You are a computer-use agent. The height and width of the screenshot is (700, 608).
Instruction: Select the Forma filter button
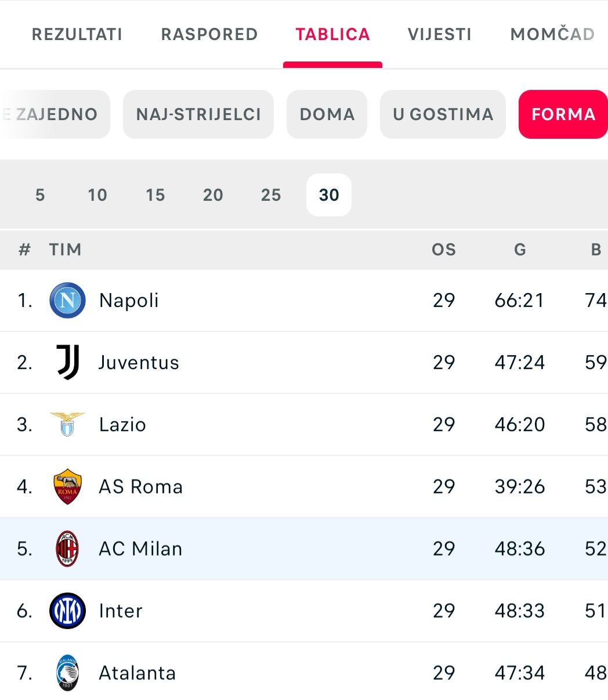pyautogui.click(x=563, y=114)
